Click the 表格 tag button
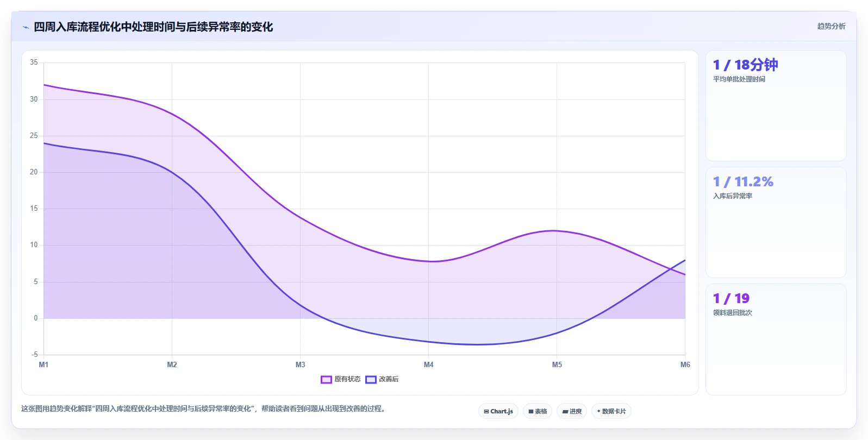 click(538, 411)
